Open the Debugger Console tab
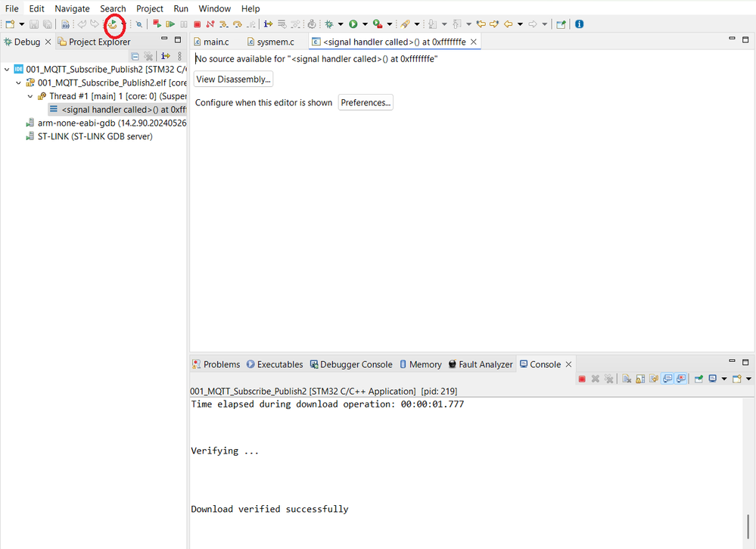Image resolution: width=756 pixels, height=549 pixels. pyautogui.click(x=351, y=364)
